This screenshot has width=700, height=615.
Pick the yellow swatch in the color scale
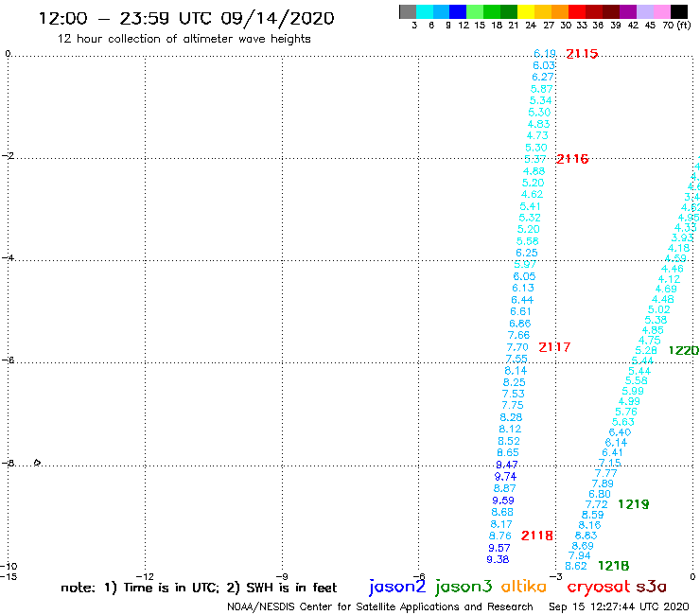coord(526,12)
